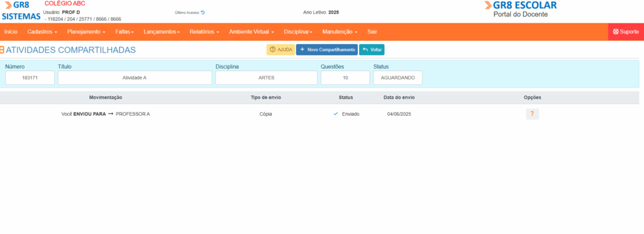Open the Relatórios dropdown menu

pyautogui.click(x=204, y=31)
